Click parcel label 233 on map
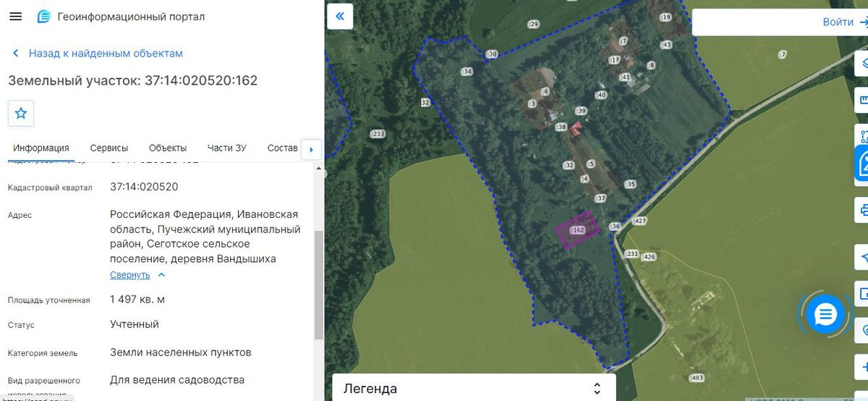 (378, 134)
